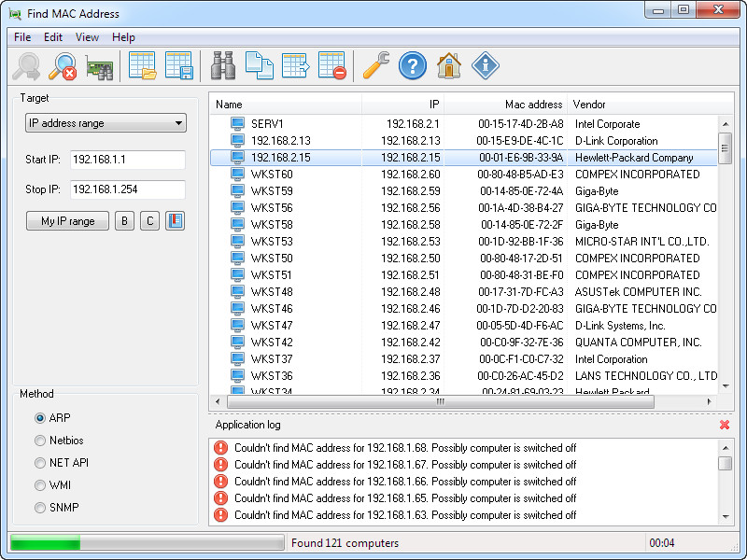
Task: Click Found 121 computers status text
Action: coord(345,543)
